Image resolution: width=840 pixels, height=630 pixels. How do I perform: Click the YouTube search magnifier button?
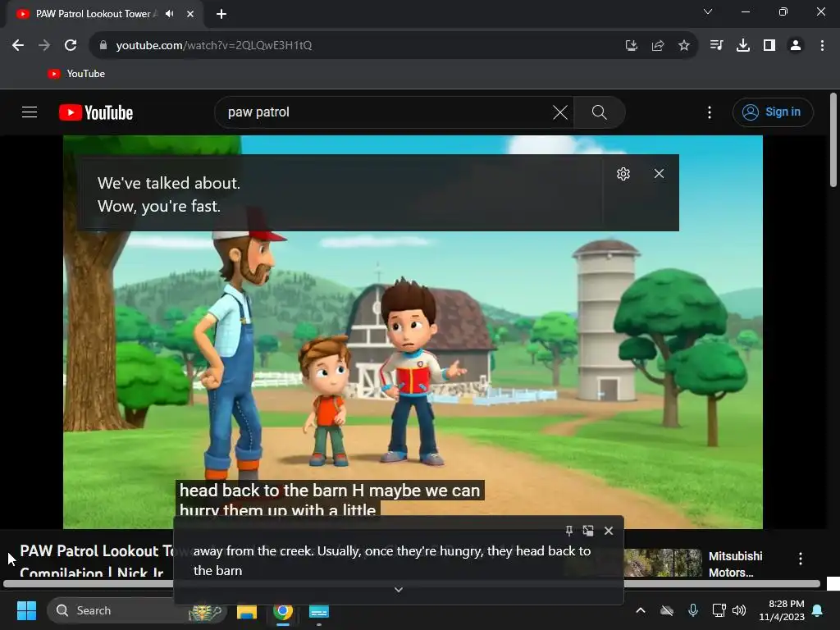point(600,112)
